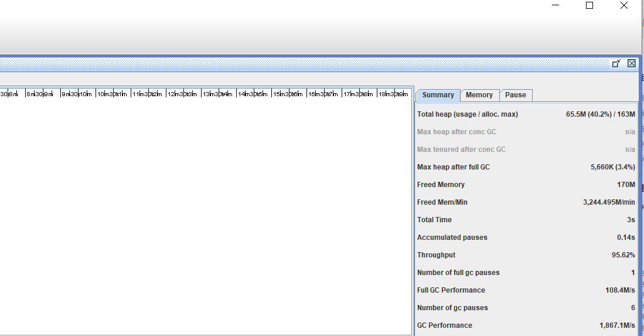This screenshot has height=336, width=644.
Task: Click the GC Performance label
Action: click(x=444, y=325)
